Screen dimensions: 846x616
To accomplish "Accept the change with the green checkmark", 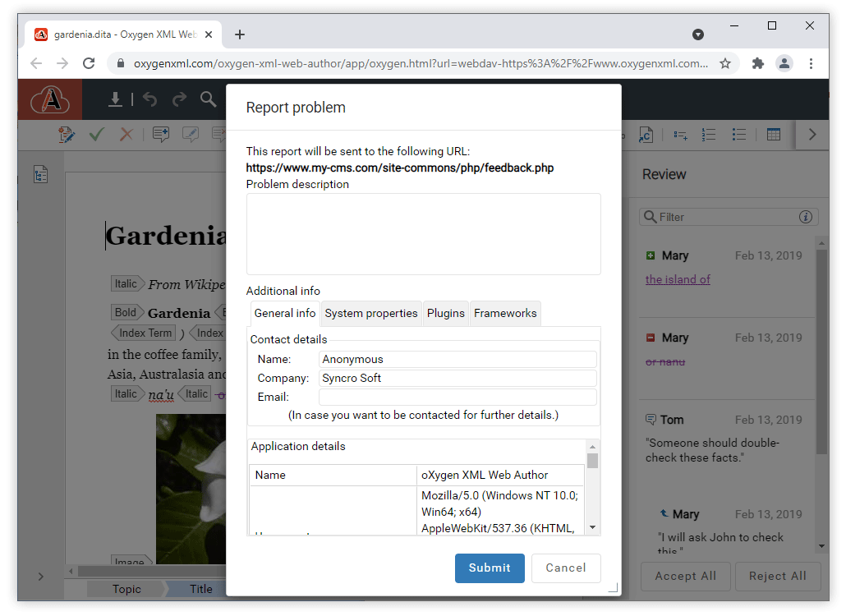I will 97,135.
